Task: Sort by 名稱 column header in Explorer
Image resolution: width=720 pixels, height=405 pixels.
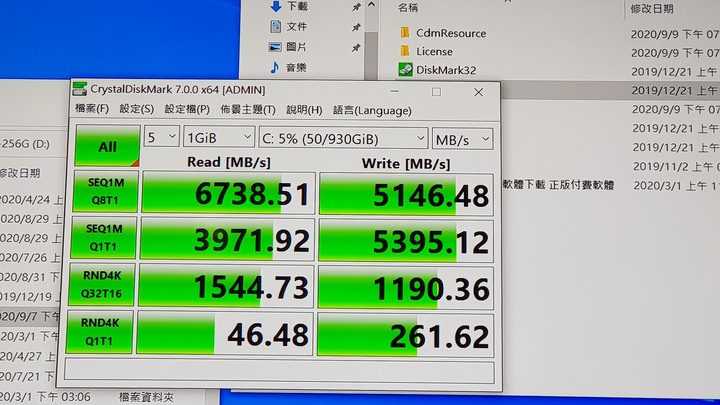Action: [408, 7]
